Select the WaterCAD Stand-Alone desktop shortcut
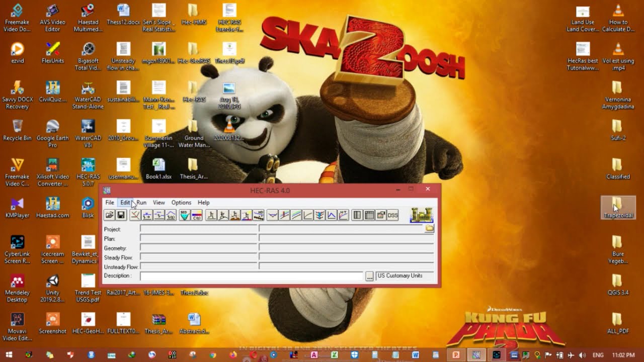This screenshot has width=644, height=362. pyautogui.click(x=88, y=95)
